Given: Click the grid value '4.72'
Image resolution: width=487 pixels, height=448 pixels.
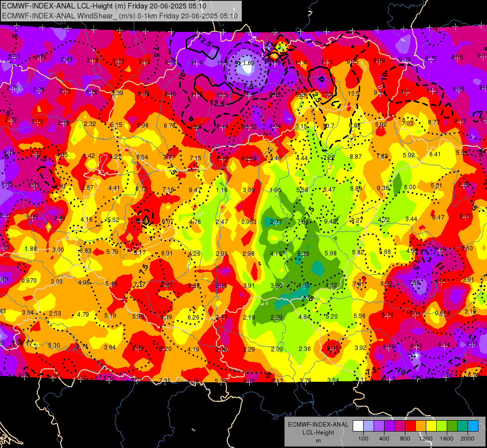Looking at the screenshot, I should 384,220.
